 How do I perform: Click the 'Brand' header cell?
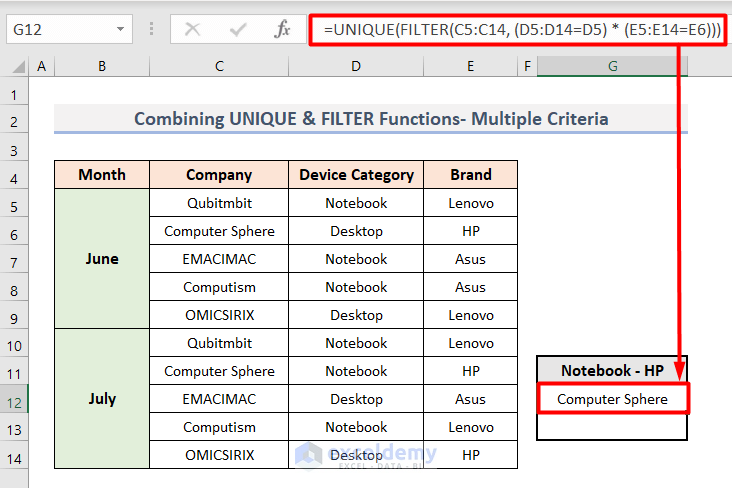click(x=471, y=175)
